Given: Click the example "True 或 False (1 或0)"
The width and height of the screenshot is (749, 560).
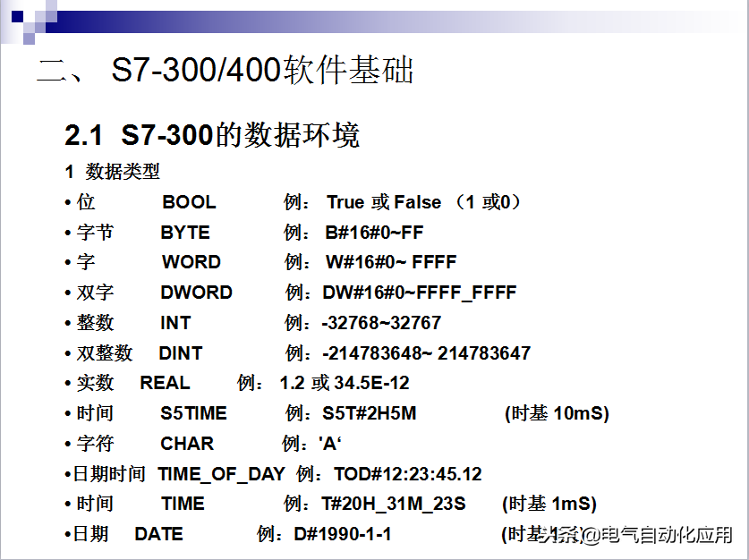Looking at the screenshot, I should point(424,202).
